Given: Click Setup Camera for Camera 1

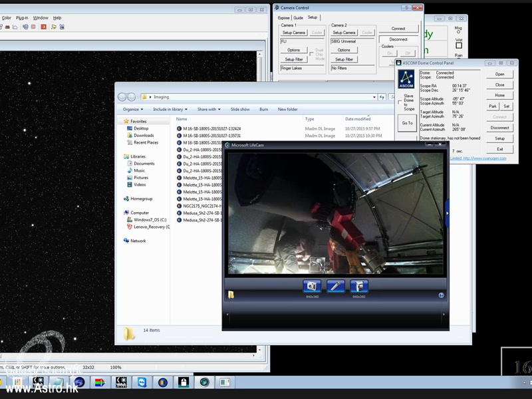Looking at the screenshot, I should 293,32.
